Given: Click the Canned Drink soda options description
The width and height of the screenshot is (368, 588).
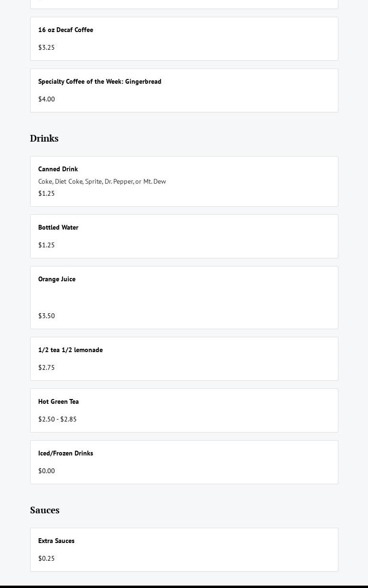Looking at the screenshot, I should pos(102,181).
